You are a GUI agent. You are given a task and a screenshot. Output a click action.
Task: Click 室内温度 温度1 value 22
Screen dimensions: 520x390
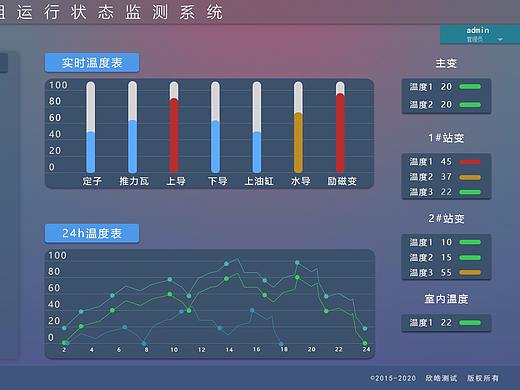(446, 323)
